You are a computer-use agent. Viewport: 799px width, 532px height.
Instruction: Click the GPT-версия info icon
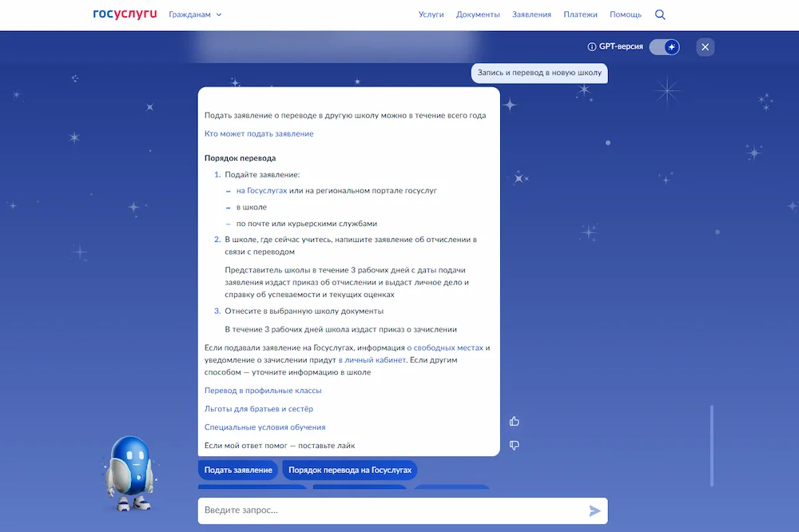[591, 46]
